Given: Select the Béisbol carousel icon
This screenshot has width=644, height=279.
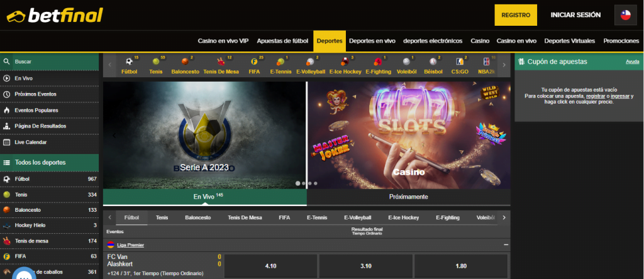Looking at the screenshot, I should pos(433,62).
